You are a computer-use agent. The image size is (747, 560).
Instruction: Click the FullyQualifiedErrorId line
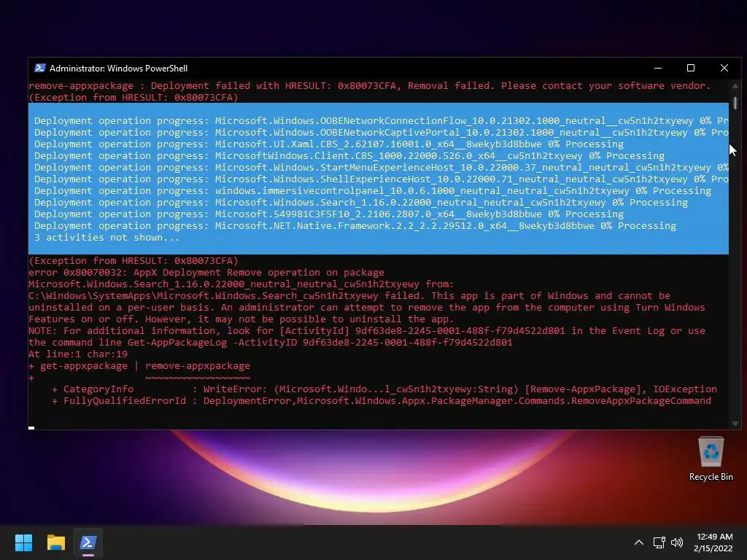pyautogui.click(x=381, y=400)
